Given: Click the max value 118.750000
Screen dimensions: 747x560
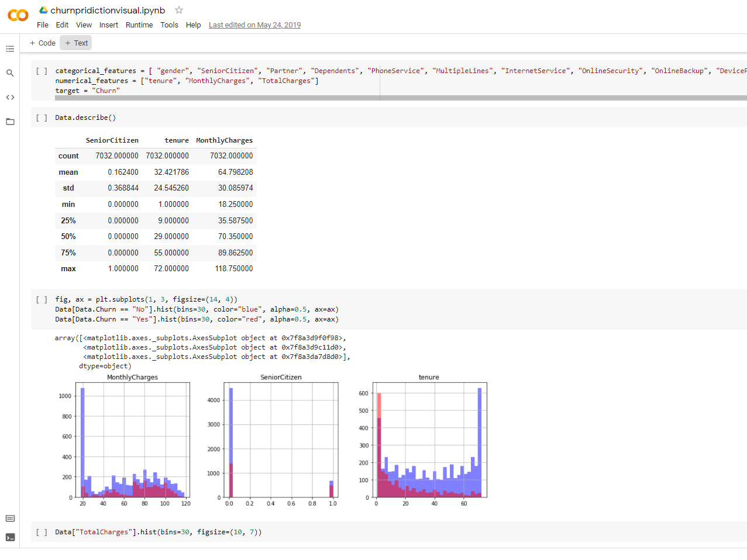Looking at the screenshot, I should [x=234, y=269].
